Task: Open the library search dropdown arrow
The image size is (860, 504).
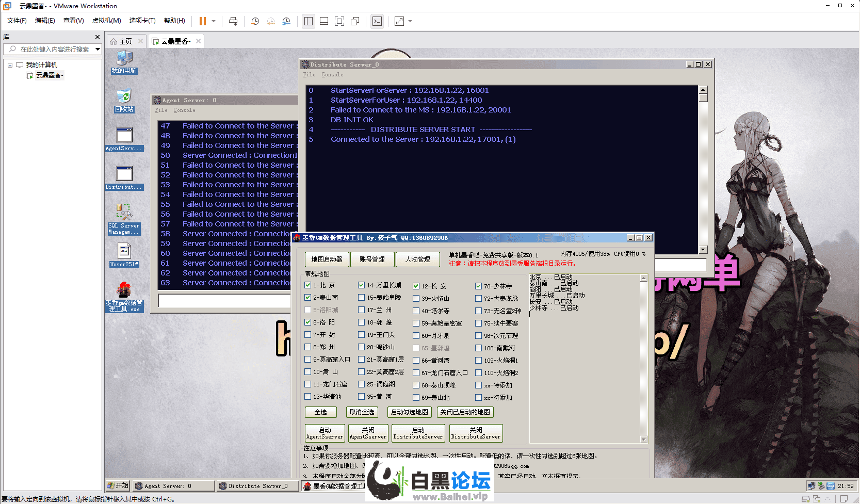Action: pyautogui.click(x=98, y=49)
